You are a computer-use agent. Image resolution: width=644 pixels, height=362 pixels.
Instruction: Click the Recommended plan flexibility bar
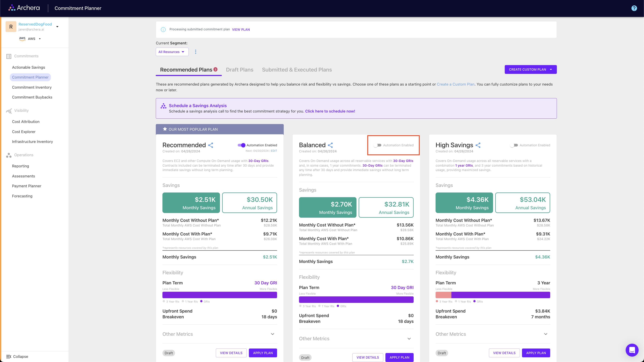(x=220, y=295)
